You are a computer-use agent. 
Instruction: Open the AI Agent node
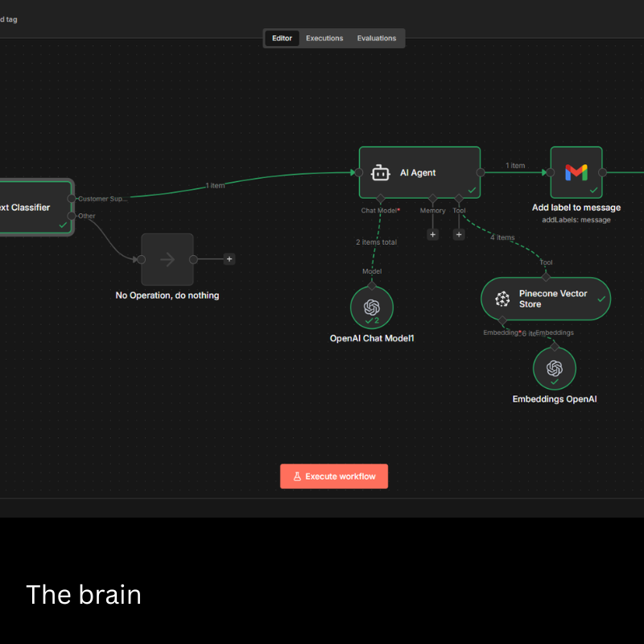(419, 172)
